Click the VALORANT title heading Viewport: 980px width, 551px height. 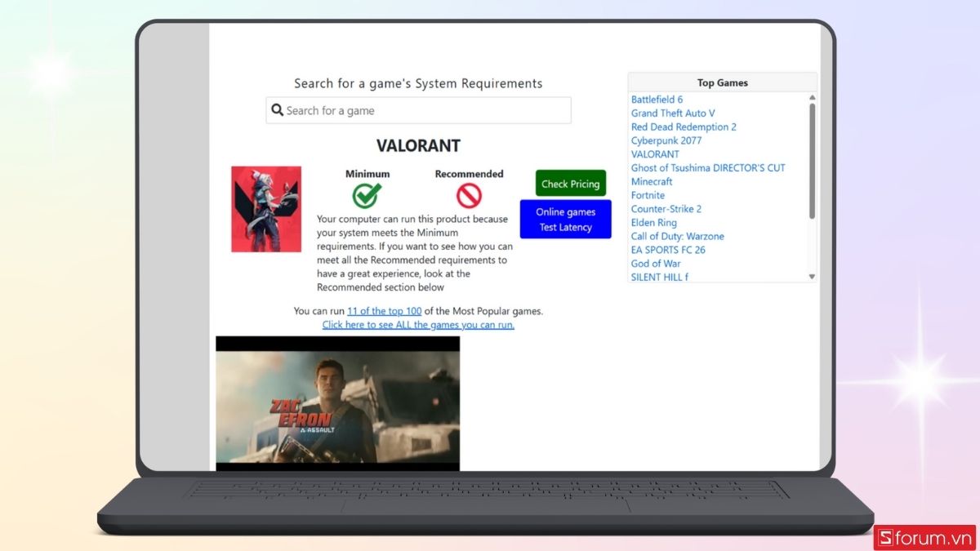(x=418, y=146)
